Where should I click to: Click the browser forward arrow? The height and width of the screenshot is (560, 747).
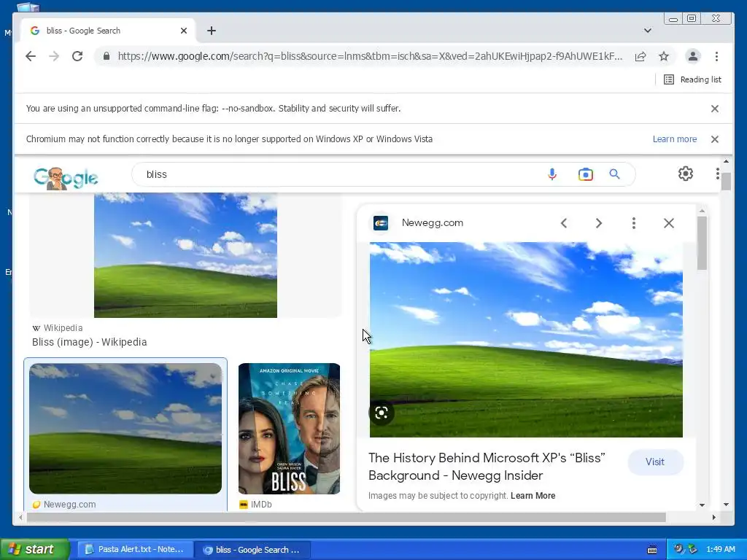point(54,56)
